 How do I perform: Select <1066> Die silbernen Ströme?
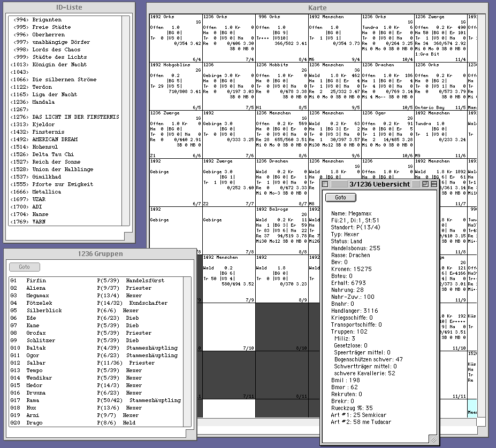click(65, 80)
